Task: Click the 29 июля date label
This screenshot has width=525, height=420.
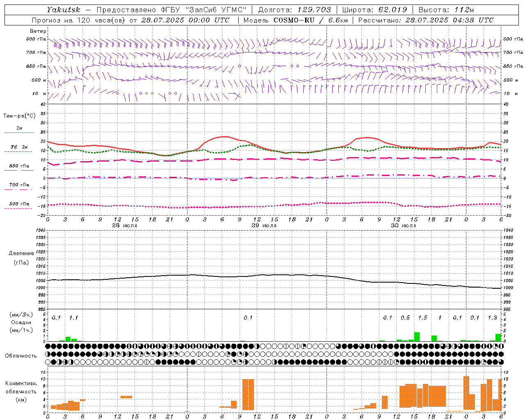Action: [264, 226]
